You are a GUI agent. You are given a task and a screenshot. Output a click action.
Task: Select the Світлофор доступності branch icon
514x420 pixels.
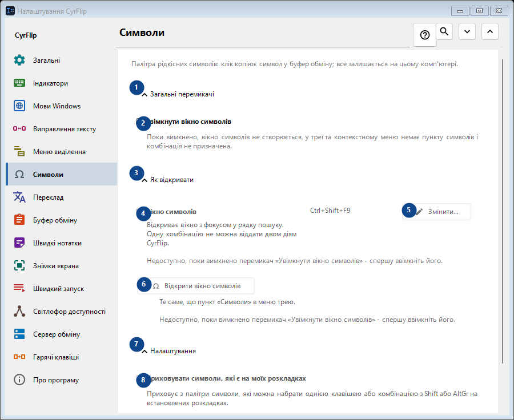(19, 311)
